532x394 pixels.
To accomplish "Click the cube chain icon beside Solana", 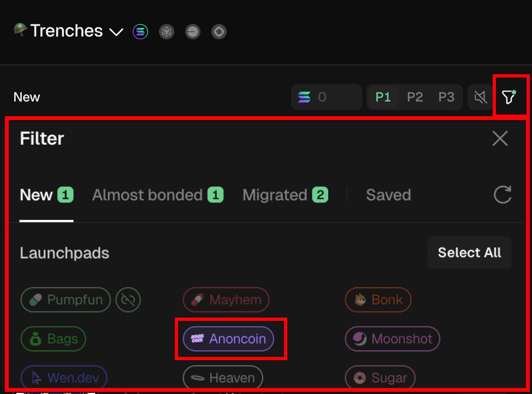I will click(x=167, y=32).
